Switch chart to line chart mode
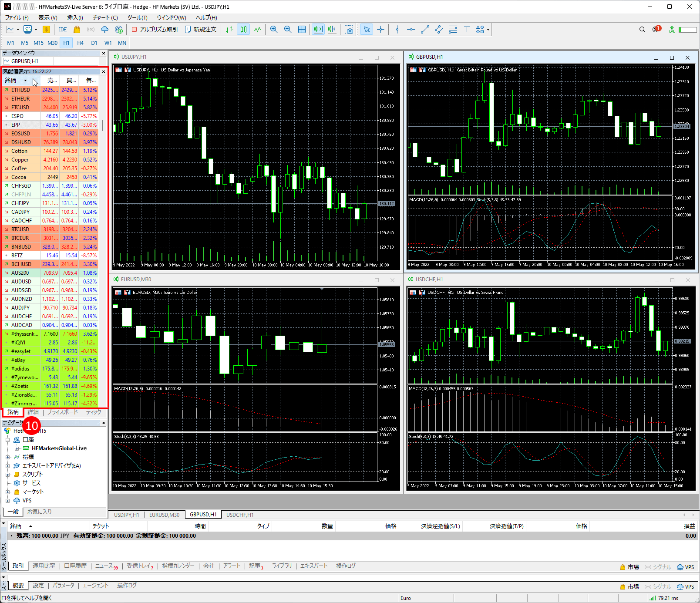The image size is (700, 603). coord(258,30)
